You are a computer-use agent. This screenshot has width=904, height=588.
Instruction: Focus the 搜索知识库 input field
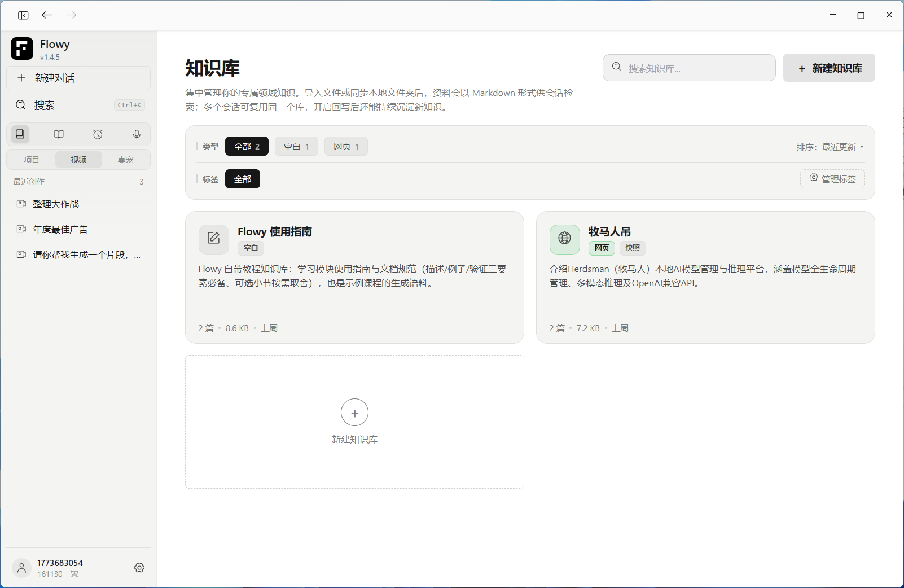[689, 68]
